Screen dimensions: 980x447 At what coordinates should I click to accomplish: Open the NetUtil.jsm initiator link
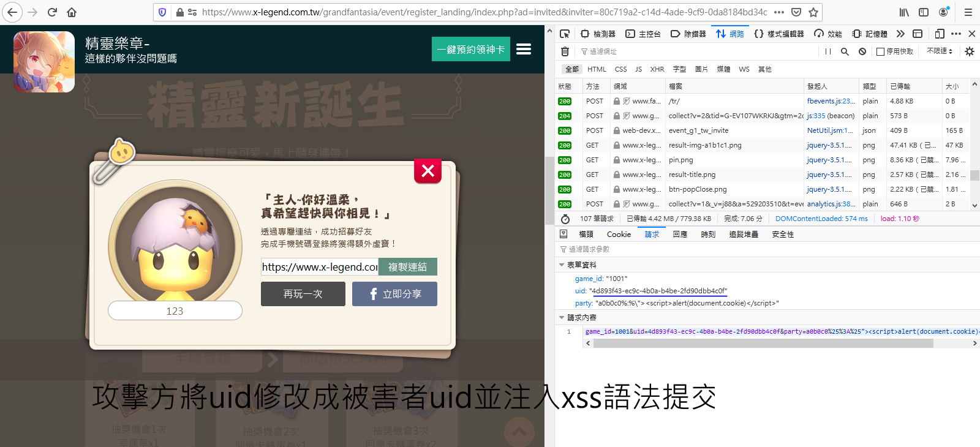pyautogui.click(x=830, y=130)
